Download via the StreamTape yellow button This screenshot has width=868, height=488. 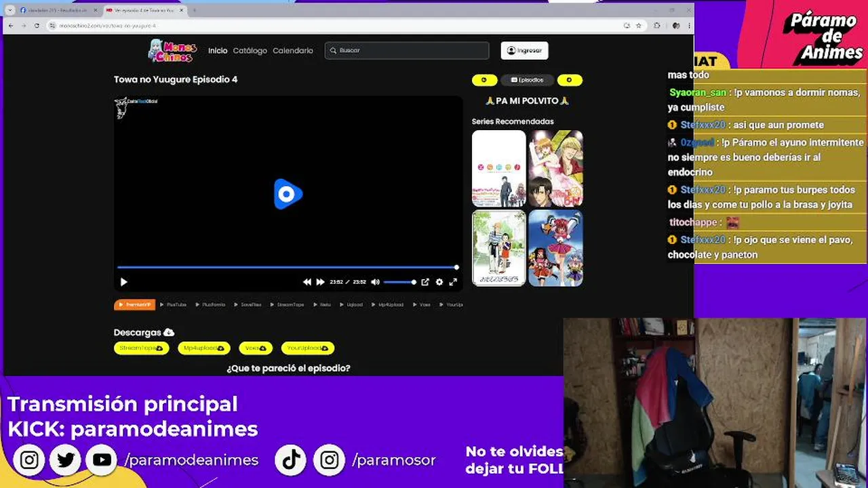click(x=141, y=348)
